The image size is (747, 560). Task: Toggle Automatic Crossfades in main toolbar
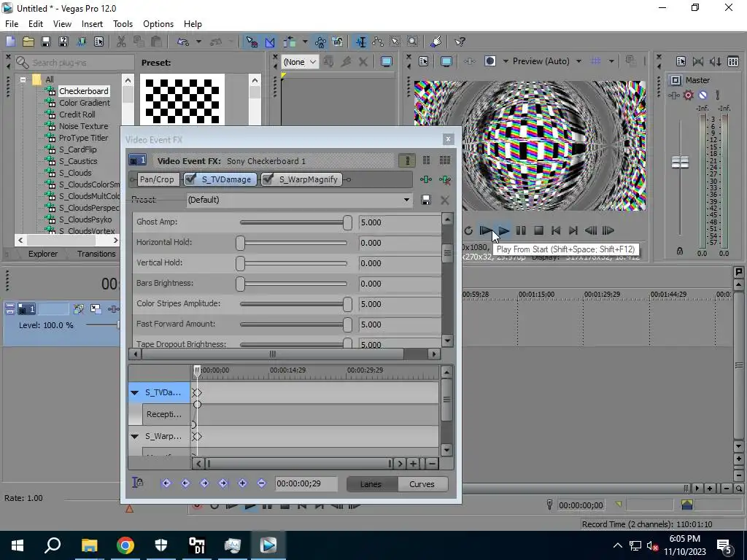pos(270,42)
